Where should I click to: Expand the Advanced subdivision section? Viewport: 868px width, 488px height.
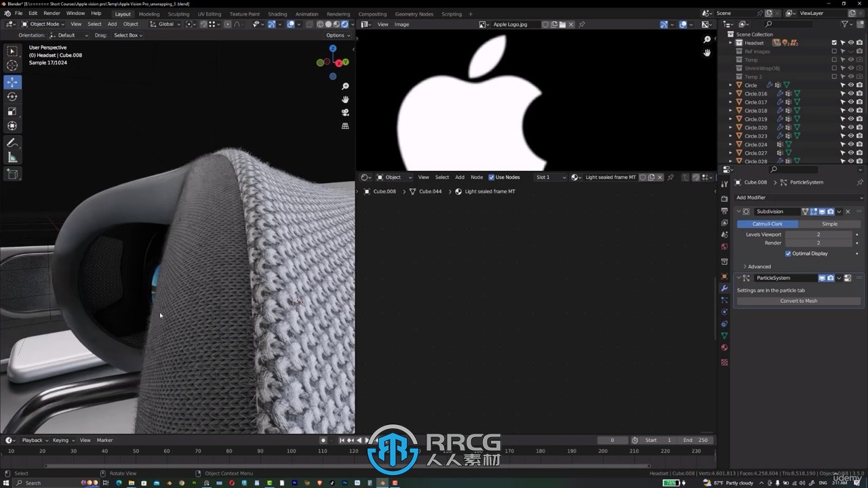pos(759,267)
